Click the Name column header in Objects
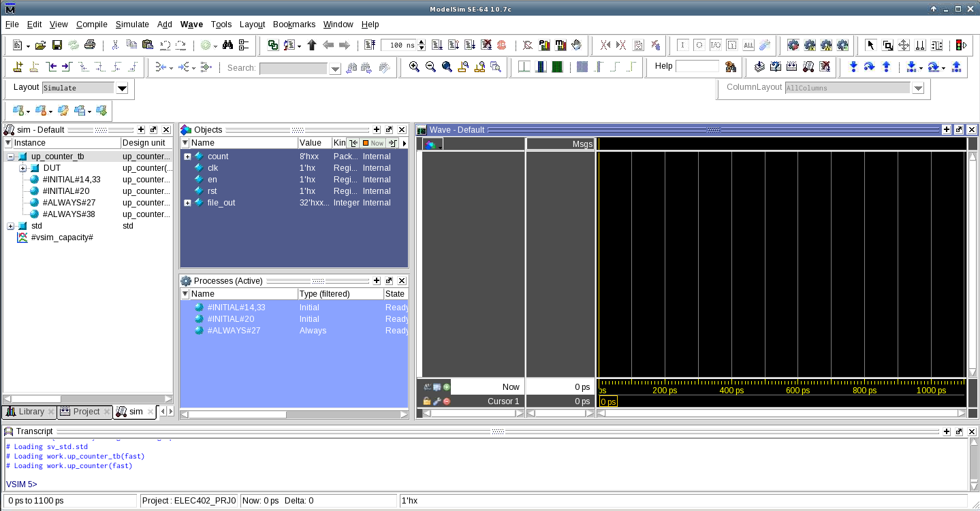Image resolution: width=980 pixels, height=511 pixels. (x=244, y=143)
